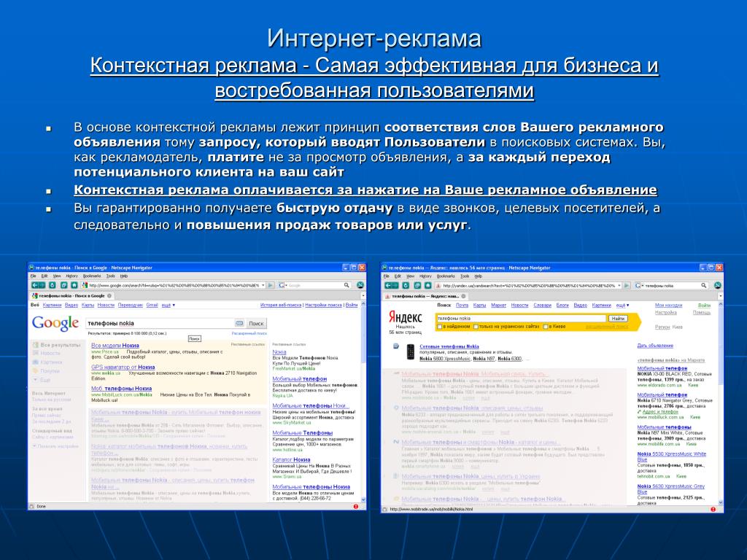Open the 'Каталог Нокиа' ad on Google
The width and height of the screenshot is (747, 560).
click(x=291, y=459)
